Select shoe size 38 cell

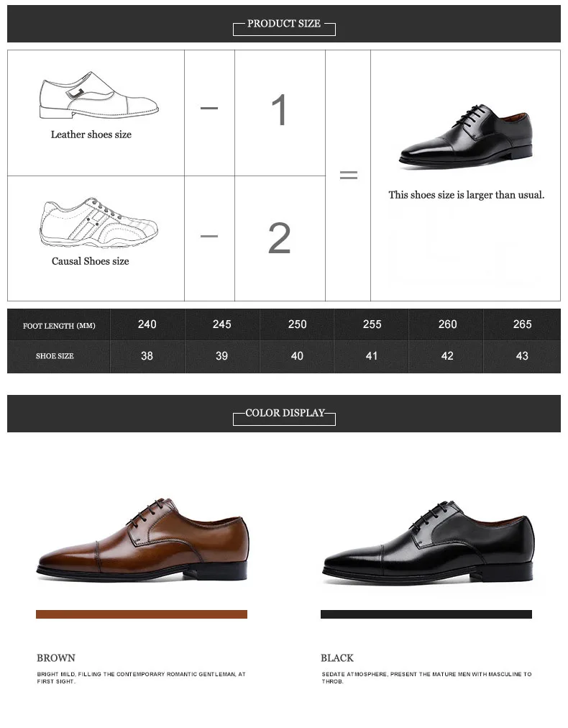(147, 356)
